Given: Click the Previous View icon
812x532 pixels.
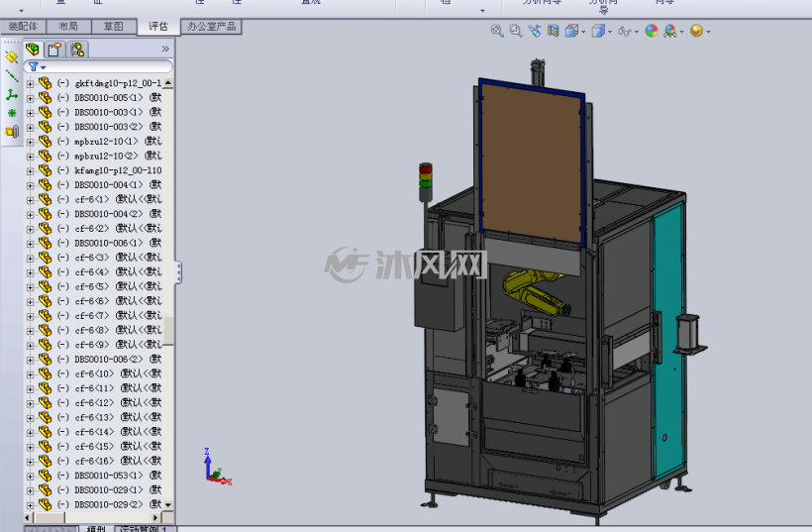Looking at the screenshot, I should pos(535,31).
